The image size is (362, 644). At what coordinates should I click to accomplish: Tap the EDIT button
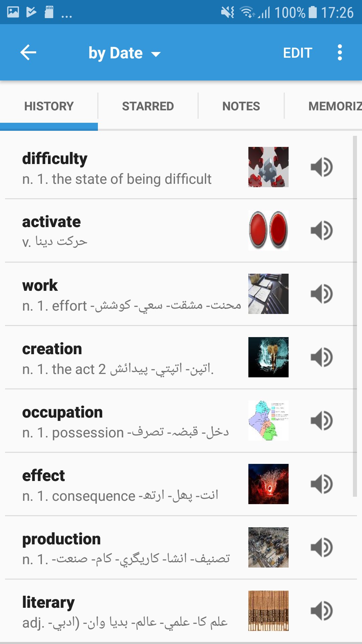tap(298, 53)
